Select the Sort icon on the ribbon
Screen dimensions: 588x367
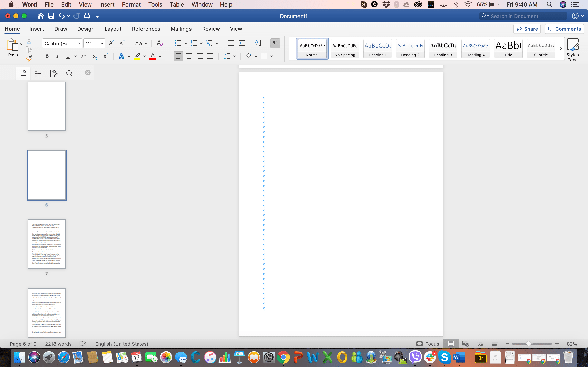(258, 43)
